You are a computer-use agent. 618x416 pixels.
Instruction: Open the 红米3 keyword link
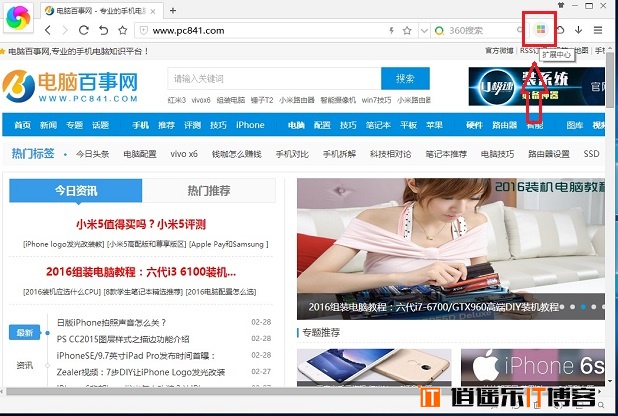176,100
